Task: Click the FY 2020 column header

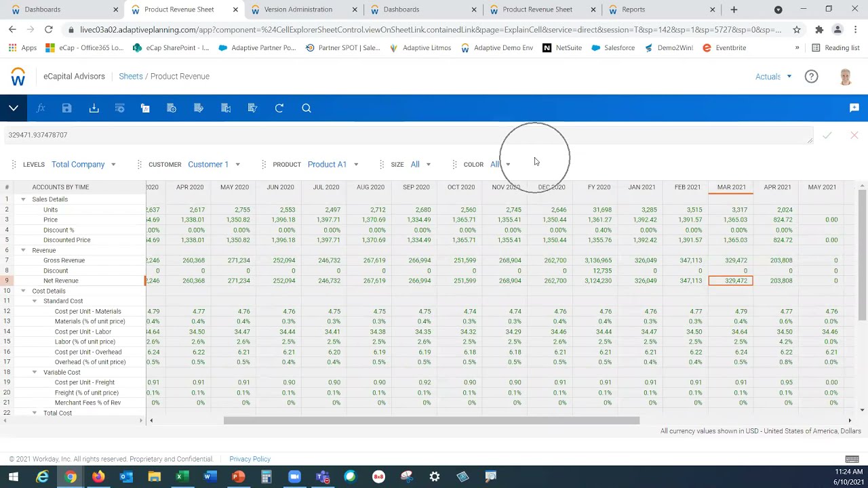Action: 599,187
